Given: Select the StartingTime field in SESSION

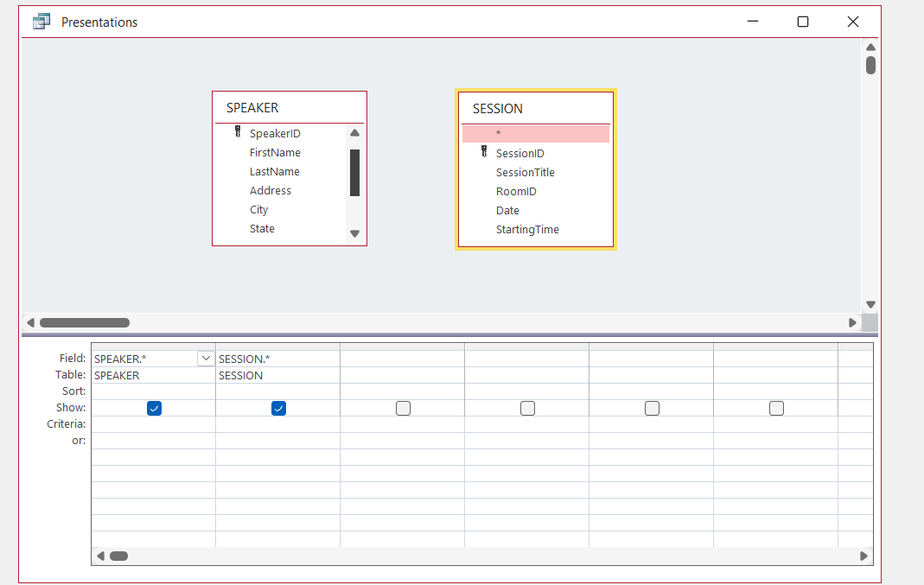Looking at the screenshot, I should [x=527, y=229].
